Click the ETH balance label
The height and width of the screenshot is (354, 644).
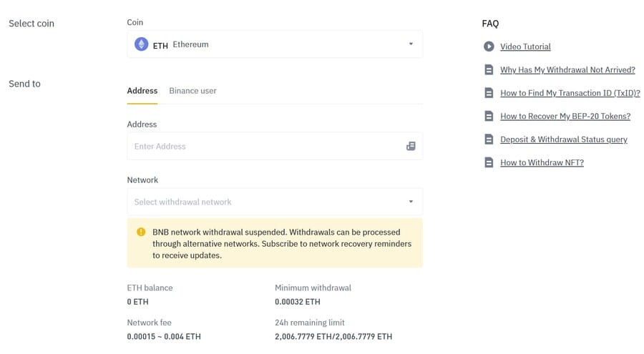[x=150, y=287]
